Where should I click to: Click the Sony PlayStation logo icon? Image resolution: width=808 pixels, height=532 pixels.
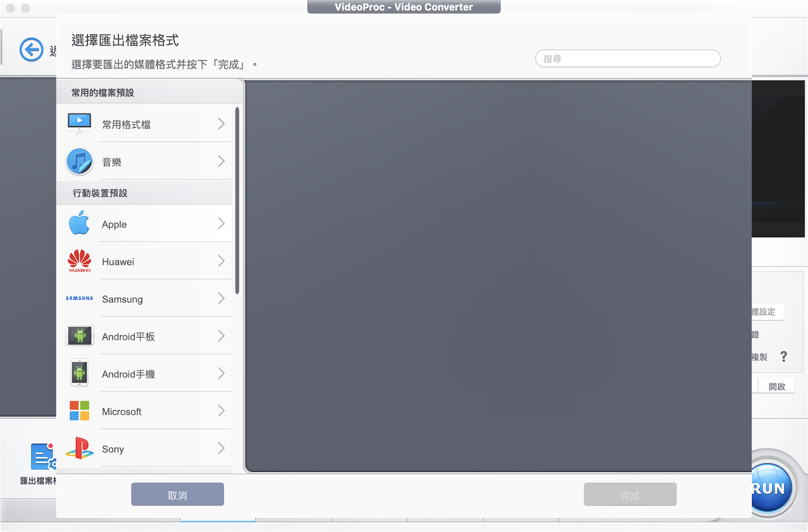coord(79,448)
